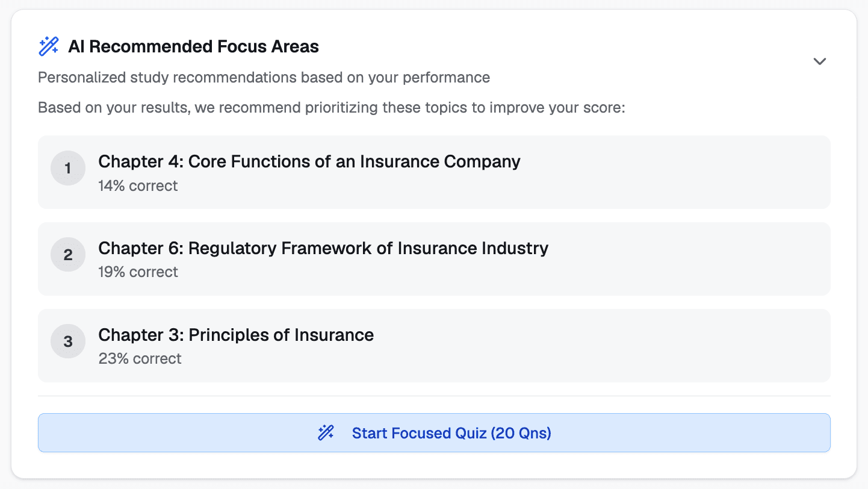Collapse the AI Recommended Focus Areas panel
This screenshot has width=868, height=489.
point(819,61)
